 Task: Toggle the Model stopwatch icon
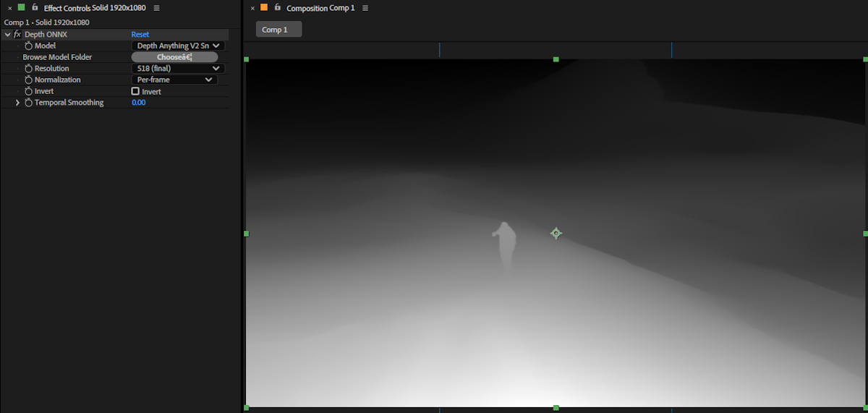click(x=29, y=46)
